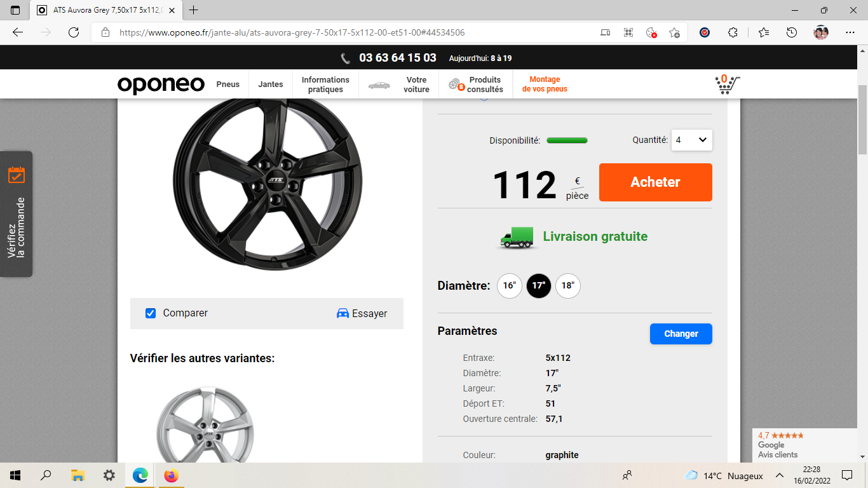Open Informations pratiques menu
Viewport: 868px width, 488px height.
[325, 85]
